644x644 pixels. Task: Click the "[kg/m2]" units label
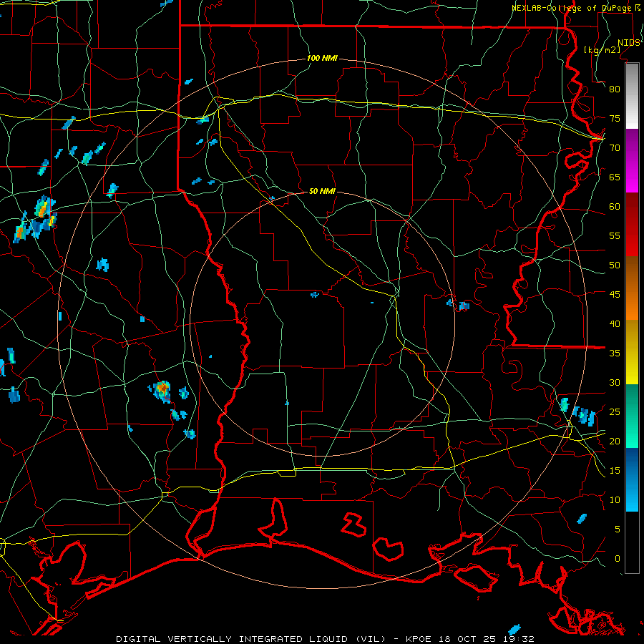point(602,50)
